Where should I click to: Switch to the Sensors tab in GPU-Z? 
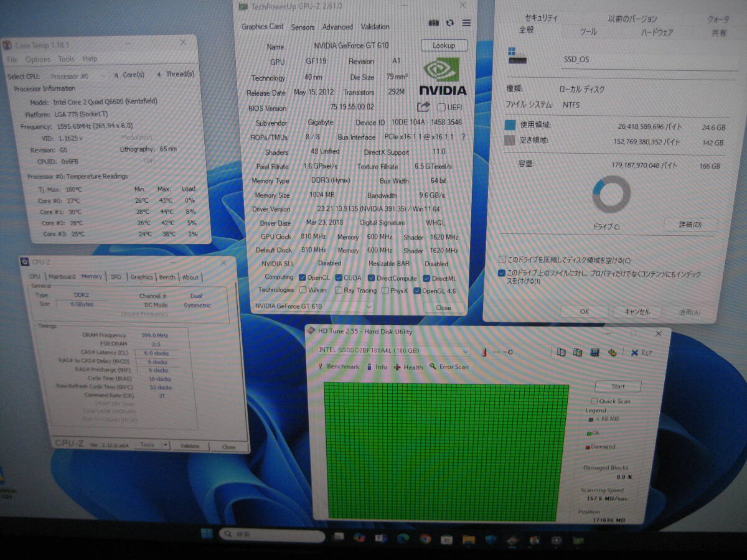pyautogui.click(x=303, y=27)
